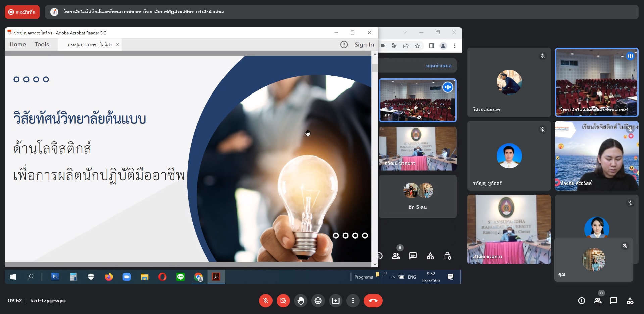
Task: Open meeting details info icon
Action: pyautogui.click(x=582, y=301)
